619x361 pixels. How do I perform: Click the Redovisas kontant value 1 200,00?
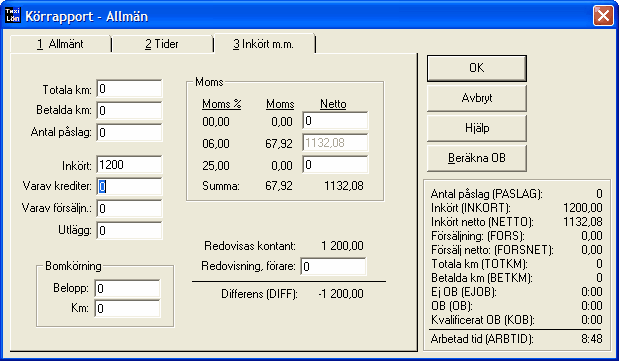pos(342,246)
